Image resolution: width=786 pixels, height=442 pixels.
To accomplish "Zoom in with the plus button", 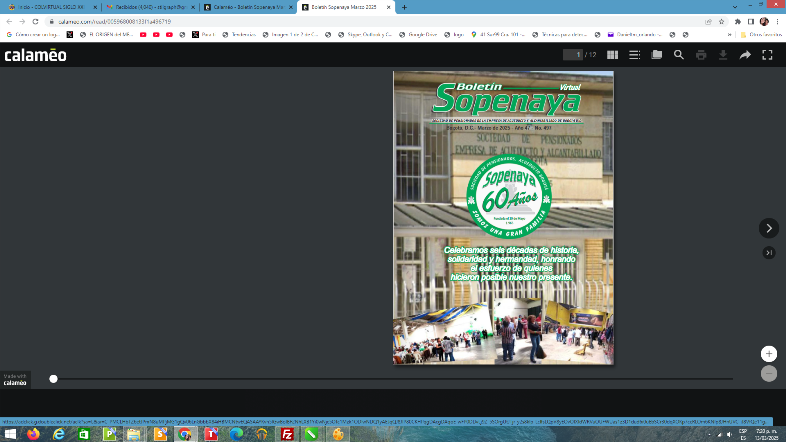I will (768, 354).
